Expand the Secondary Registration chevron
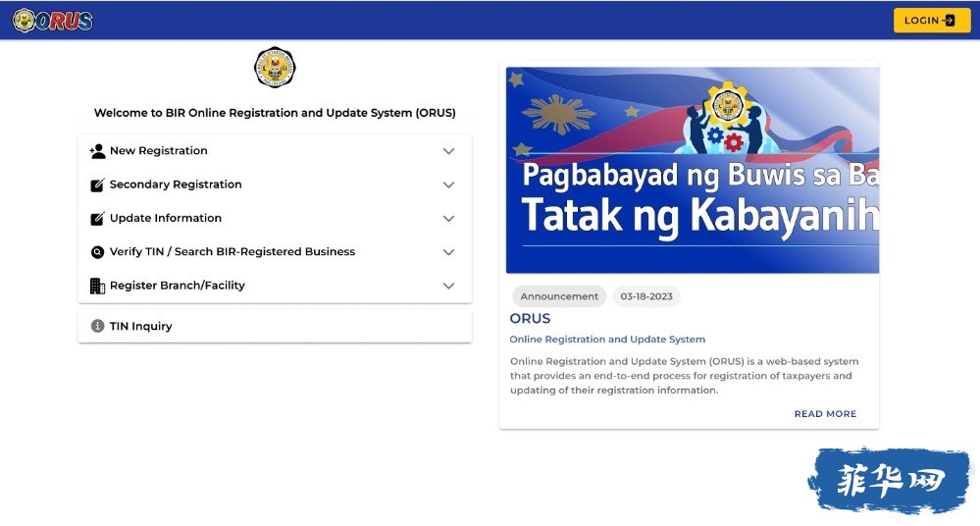The width and height of the screenshot is (980, 526). (448, 184)
